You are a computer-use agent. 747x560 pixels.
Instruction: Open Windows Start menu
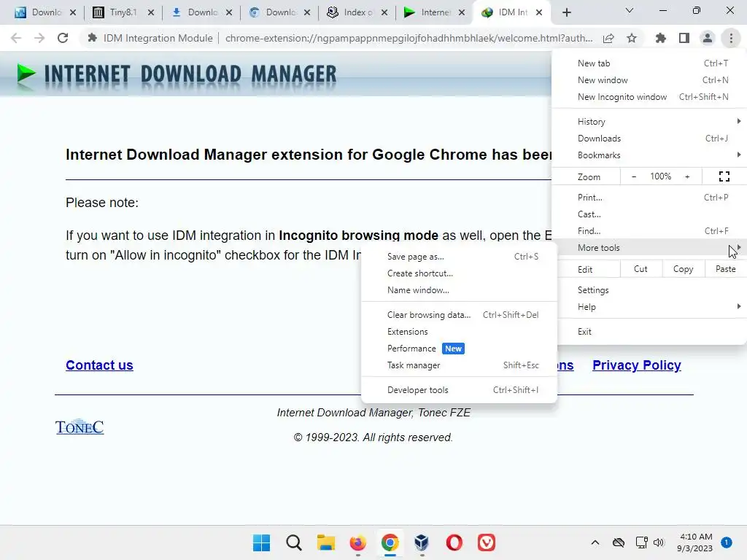coord(262,542)
